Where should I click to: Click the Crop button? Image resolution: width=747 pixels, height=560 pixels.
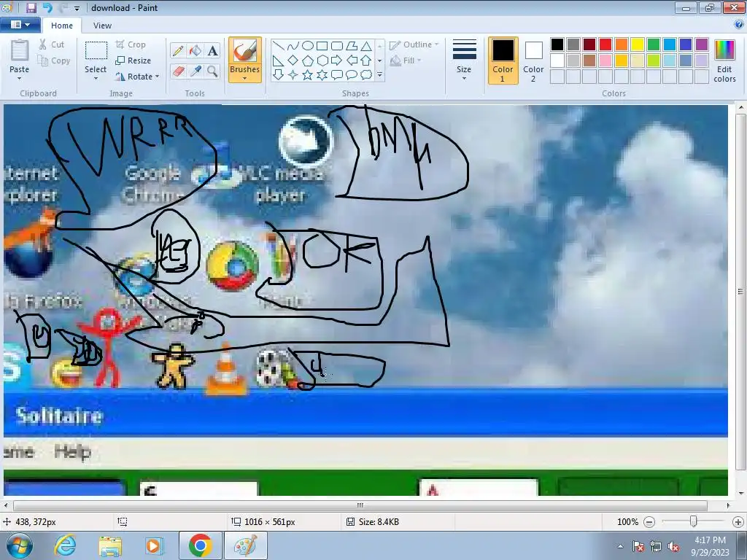(x=131, y=44)
